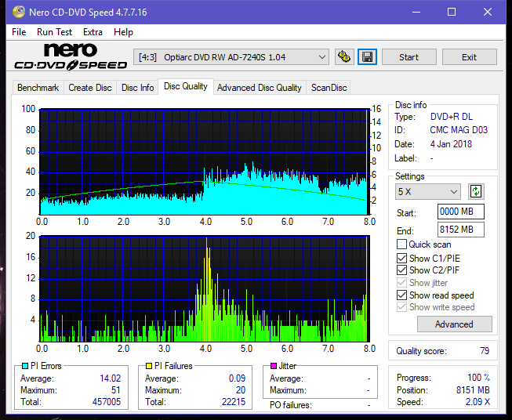Click the Exit button
This screenshot has height=420, width=512.
(x=469, y=57)
